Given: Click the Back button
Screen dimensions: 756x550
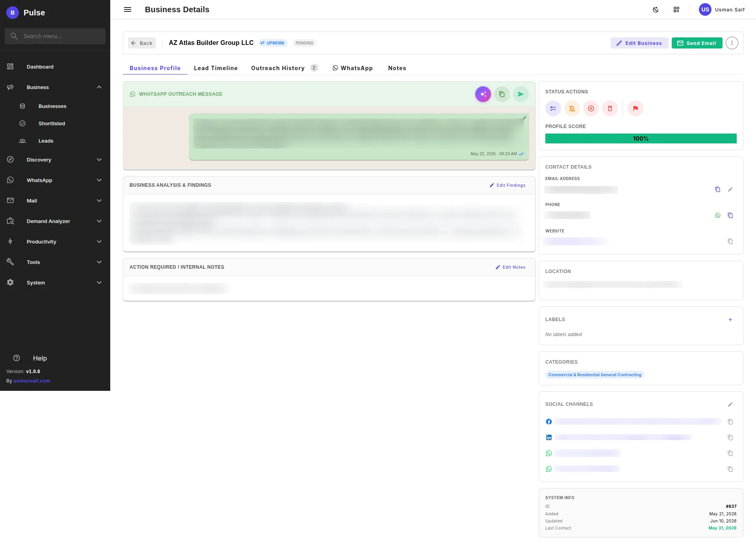Looking at the screenshot, I should (x=142, y=43).
